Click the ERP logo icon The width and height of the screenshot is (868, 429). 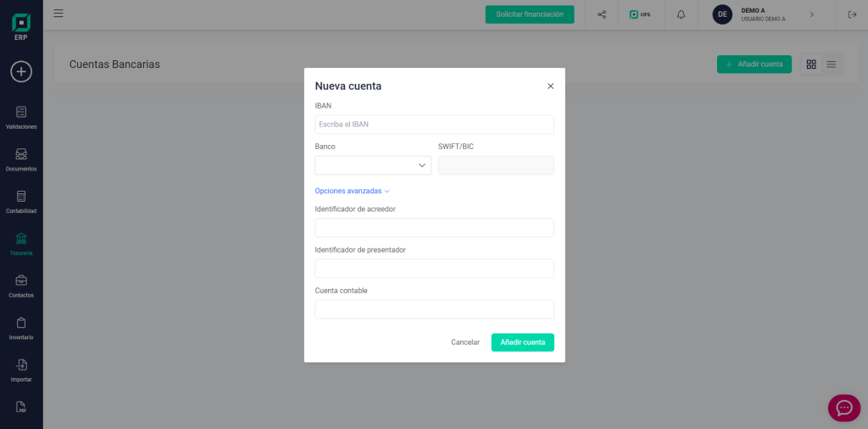click(21, 27)
